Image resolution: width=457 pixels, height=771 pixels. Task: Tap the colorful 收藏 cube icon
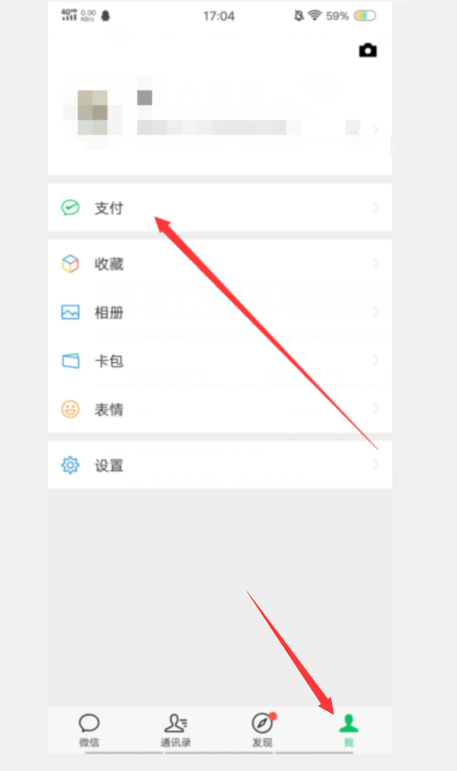70,264
